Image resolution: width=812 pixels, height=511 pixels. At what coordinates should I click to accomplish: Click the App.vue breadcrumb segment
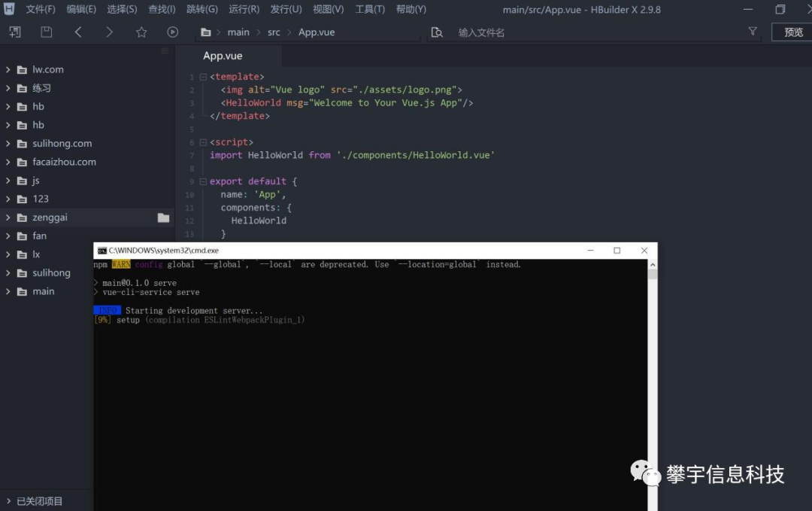pyautogui.click(x=317, y=32)
